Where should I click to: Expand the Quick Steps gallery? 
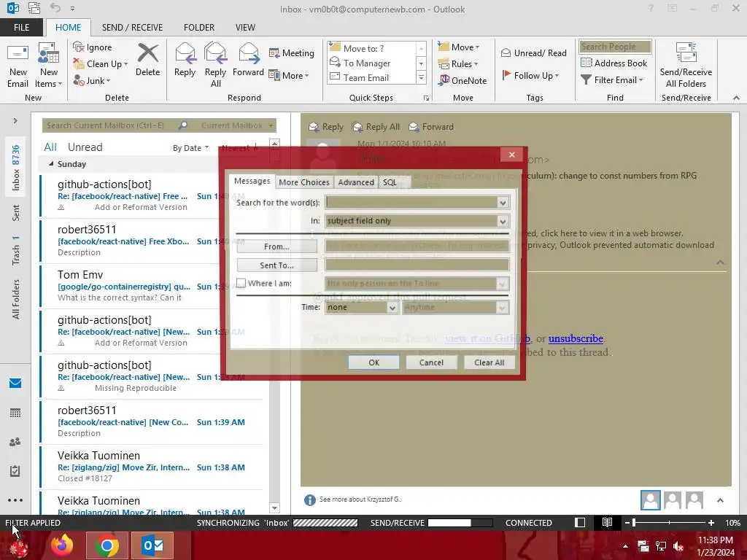click(x=421, y=77)
